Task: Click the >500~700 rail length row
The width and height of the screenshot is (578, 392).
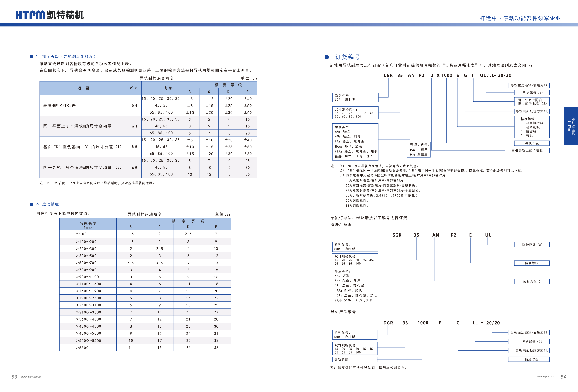Action: point(145,263)
